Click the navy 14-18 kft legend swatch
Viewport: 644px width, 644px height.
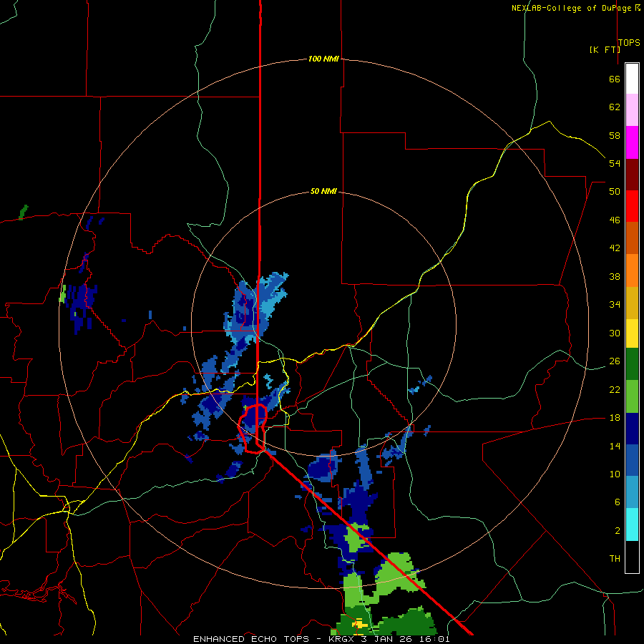pyautogui.click(x=632, y=429)
